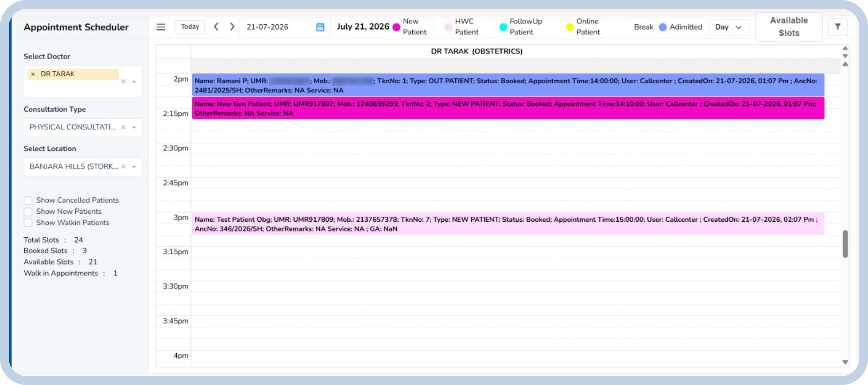
Task: Click the New Patient magenta legend dot
Action: click(396, 27)
